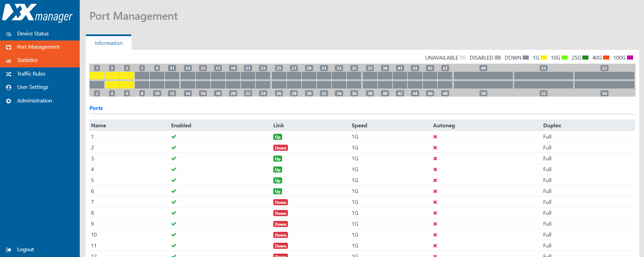Viewport: 644px width, 257px height.
Task: Open User Settings page
Action: (33, 87)
